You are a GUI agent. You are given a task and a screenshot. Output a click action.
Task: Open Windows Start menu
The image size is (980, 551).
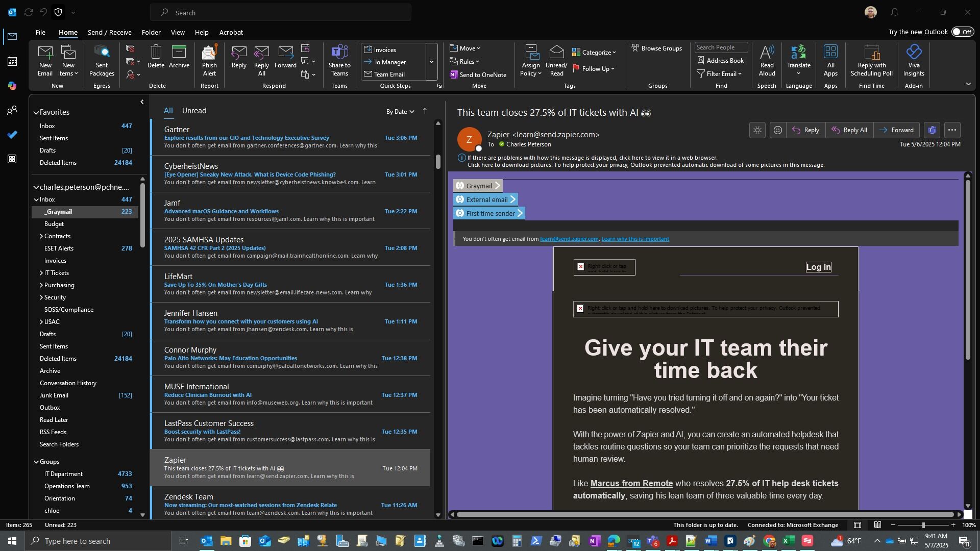click(x=12, y=541)
